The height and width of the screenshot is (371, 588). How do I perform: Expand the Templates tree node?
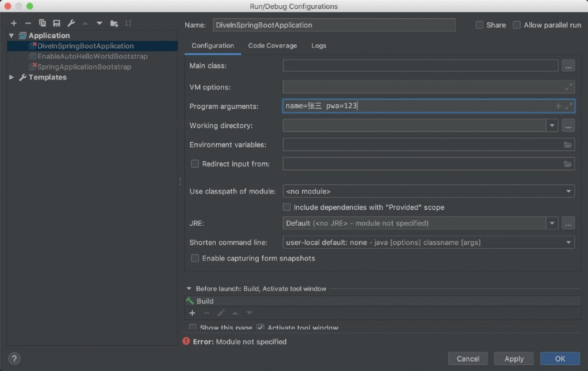pos(12,77)
